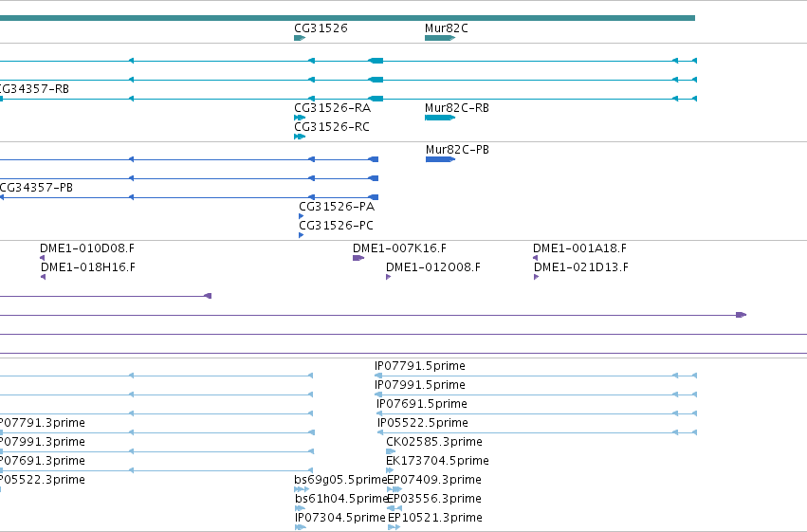Screen dimensions: 807x532
Task: Select the CG31526 gene glyph
Action: point(300,38)
